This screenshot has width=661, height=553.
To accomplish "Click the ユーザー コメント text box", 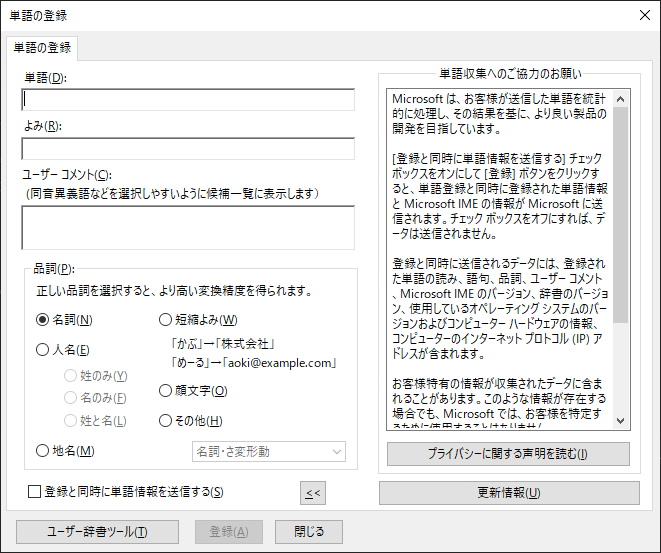I will [188, 228].
